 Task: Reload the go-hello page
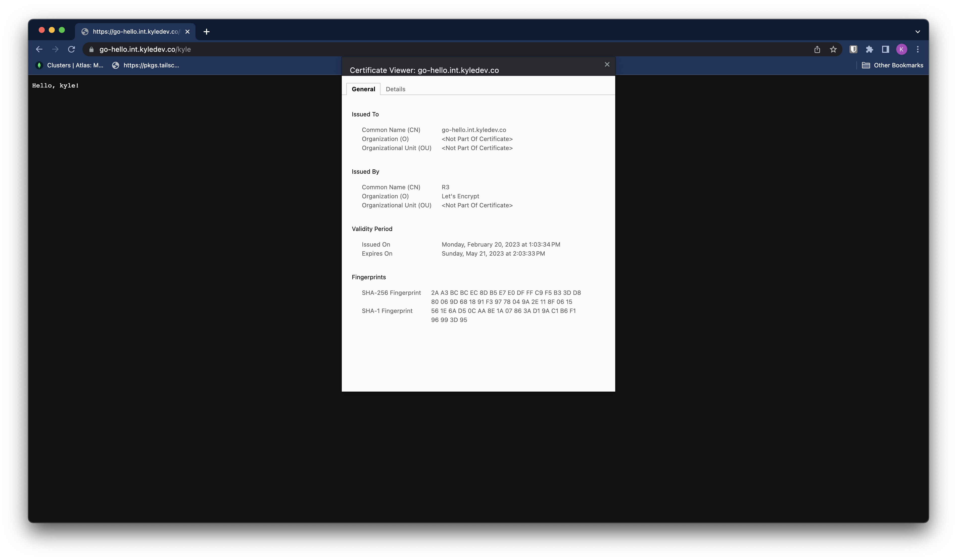pos(71,49)
